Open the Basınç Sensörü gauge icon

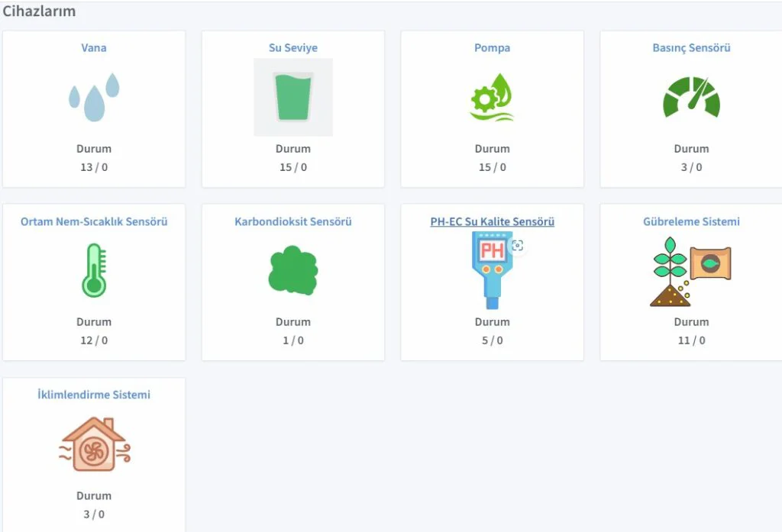pos(691,97)
